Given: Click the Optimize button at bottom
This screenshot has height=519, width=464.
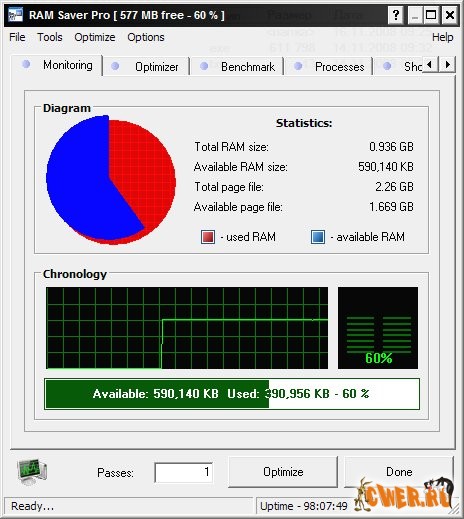Looking at the screenshot, I should point(283,472).
